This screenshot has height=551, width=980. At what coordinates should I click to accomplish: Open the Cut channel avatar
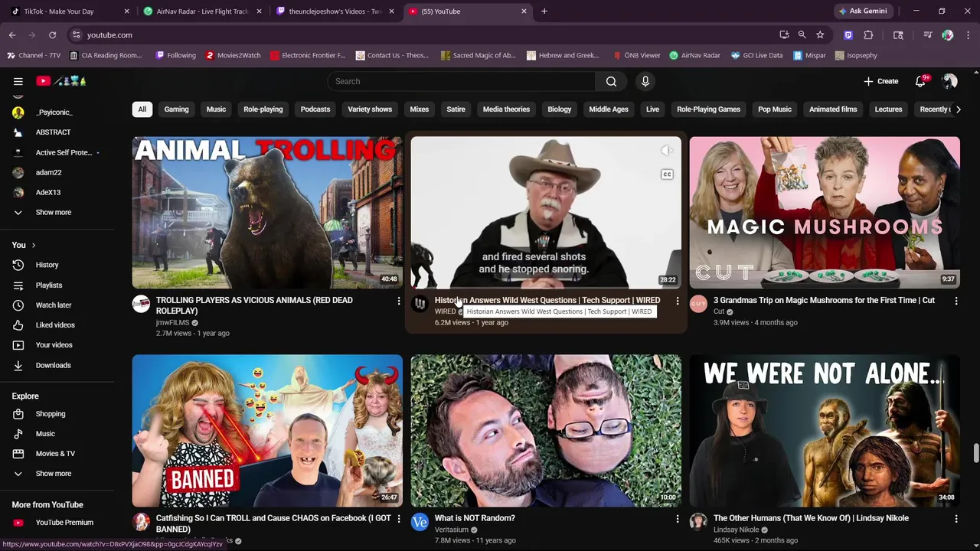tap(698, 304)
